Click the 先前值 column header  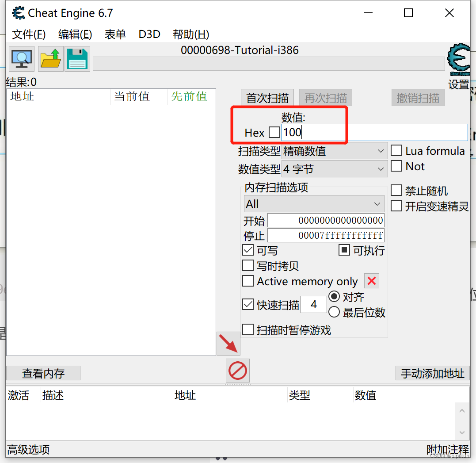191,96
